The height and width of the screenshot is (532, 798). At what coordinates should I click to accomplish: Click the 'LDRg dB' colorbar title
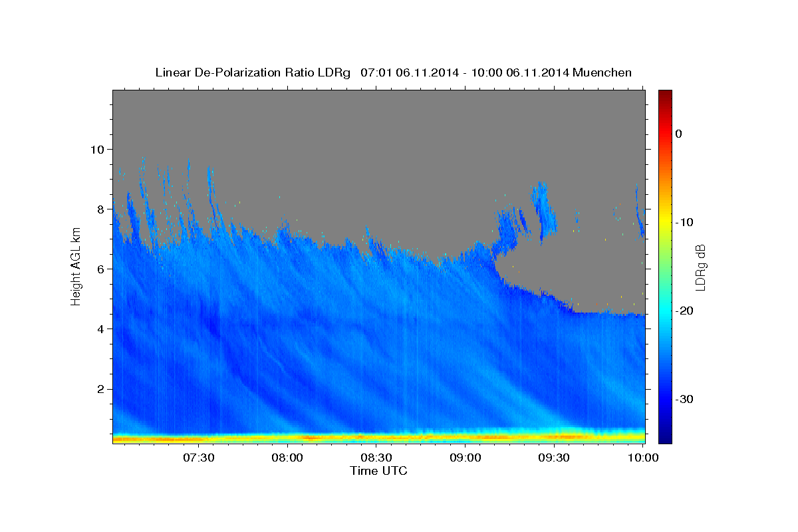tap(700, 267)
